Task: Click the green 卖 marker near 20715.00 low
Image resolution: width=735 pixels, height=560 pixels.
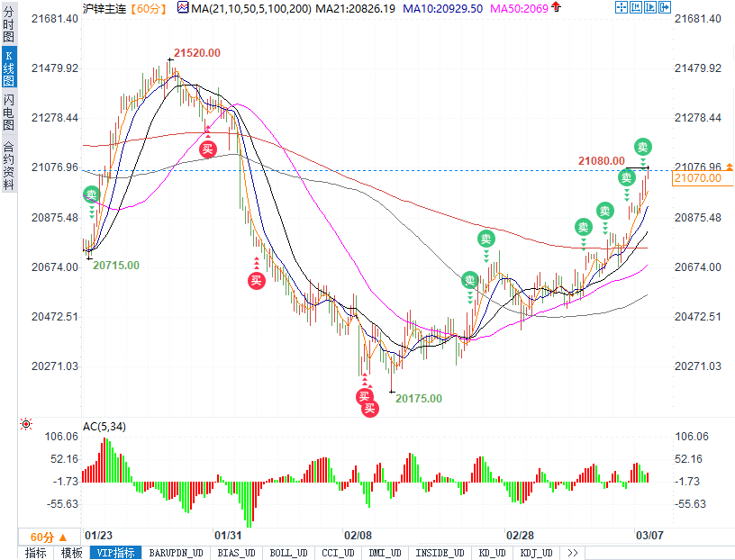Action: [x=91, y=194]
